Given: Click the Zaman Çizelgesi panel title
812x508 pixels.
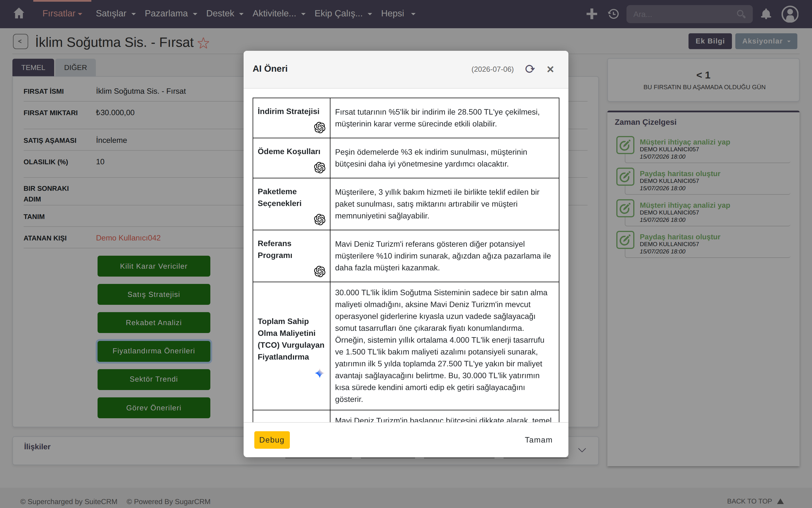Looking at the screenshot, I should 645,122.
